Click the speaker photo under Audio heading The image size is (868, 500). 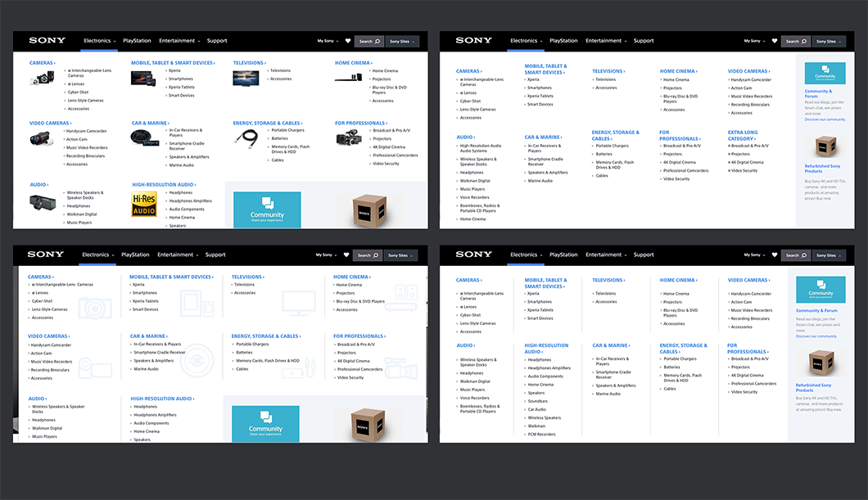[43, 203]
